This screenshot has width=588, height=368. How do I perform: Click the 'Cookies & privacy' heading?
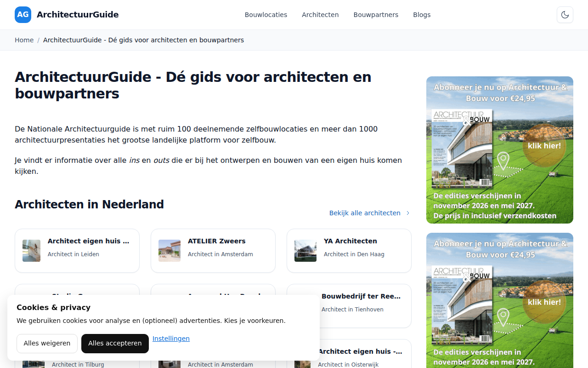[x=53, y=307]
